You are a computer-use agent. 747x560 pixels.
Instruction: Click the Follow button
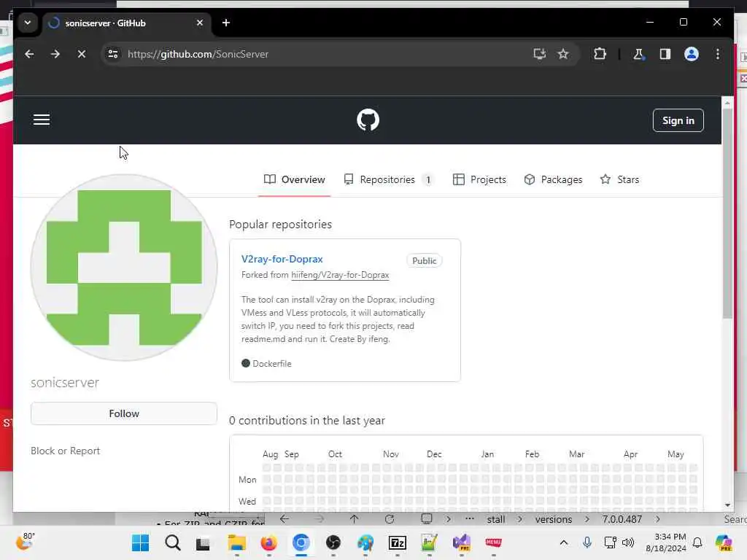tap(124, 413)
